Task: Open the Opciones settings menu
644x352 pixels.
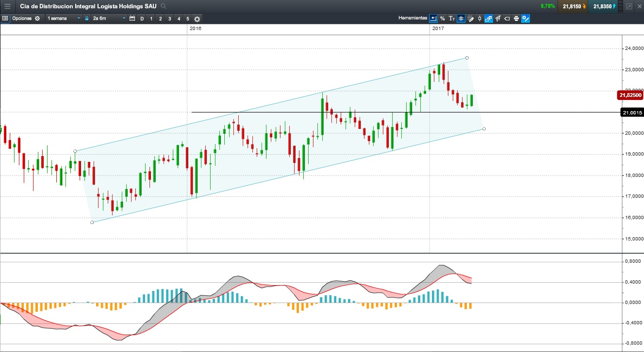Action: (x=26, y=18)
